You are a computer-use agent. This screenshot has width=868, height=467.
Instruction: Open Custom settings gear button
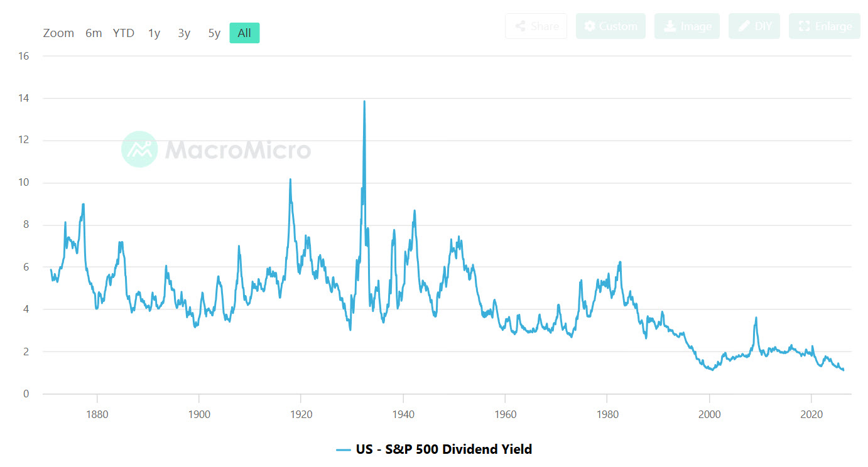coord(610,26)
